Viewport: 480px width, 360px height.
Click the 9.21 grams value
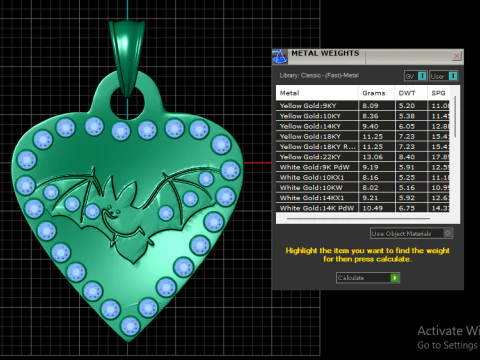click(x=370, y=198)
